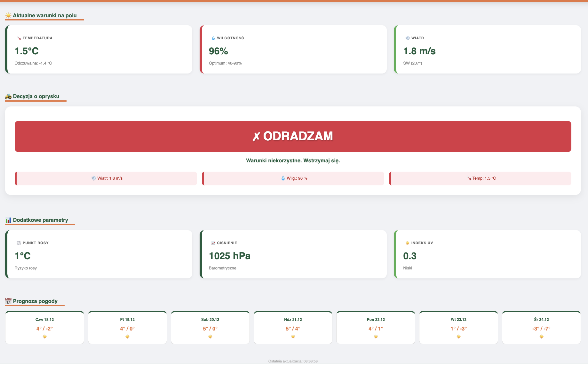Screen dimensions: 588x365
Task: Click the thermometer icon beside TEMPERATURA
Action: point(19,38)
